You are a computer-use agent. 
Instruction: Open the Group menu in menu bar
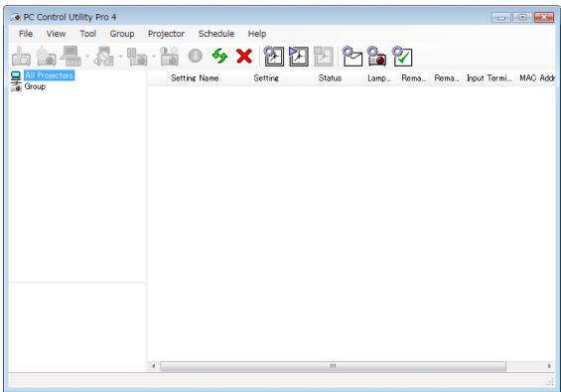[x=122, y=34]
